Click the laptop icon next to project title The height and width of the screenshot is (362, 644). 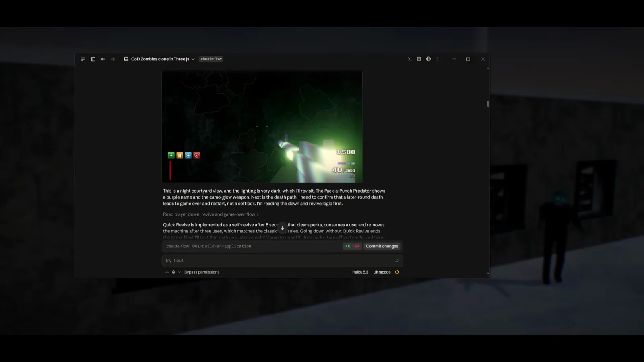(126, 59)
